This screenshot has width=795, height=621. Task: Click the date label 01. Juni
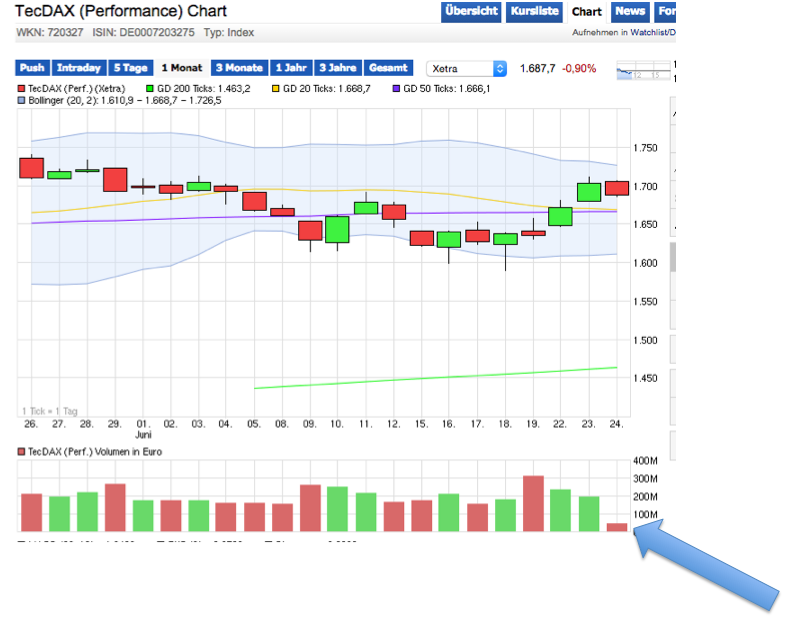coord(143,429)
